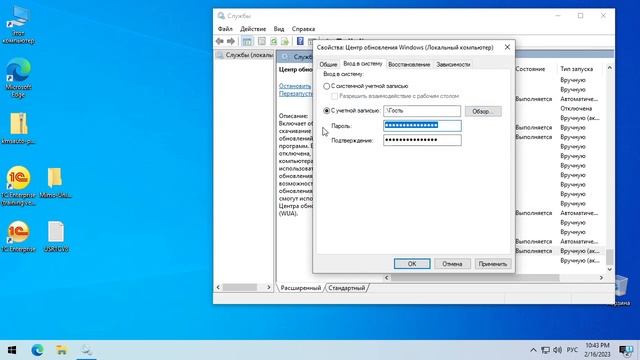Open File Explorer from the taskbar
This screenshot has width=640, height=360.
pyautogui.click(x=62, y=350)
